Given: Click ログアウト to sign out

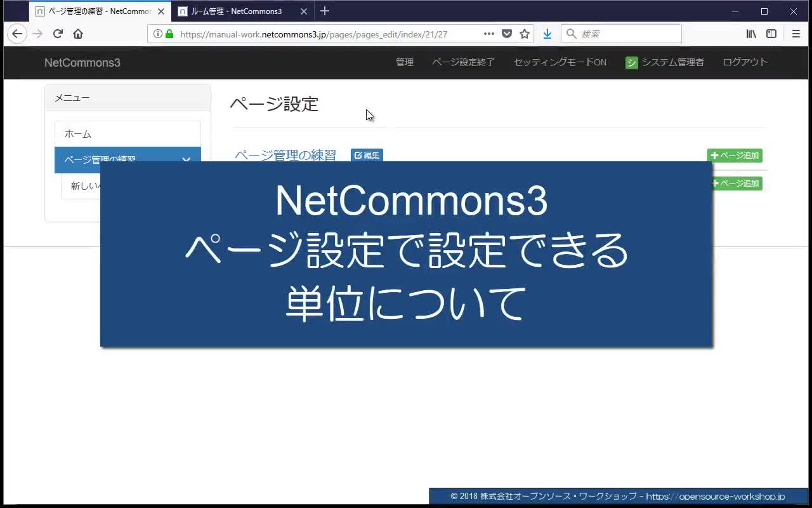Looking at the screenshot, I should 745,62.
